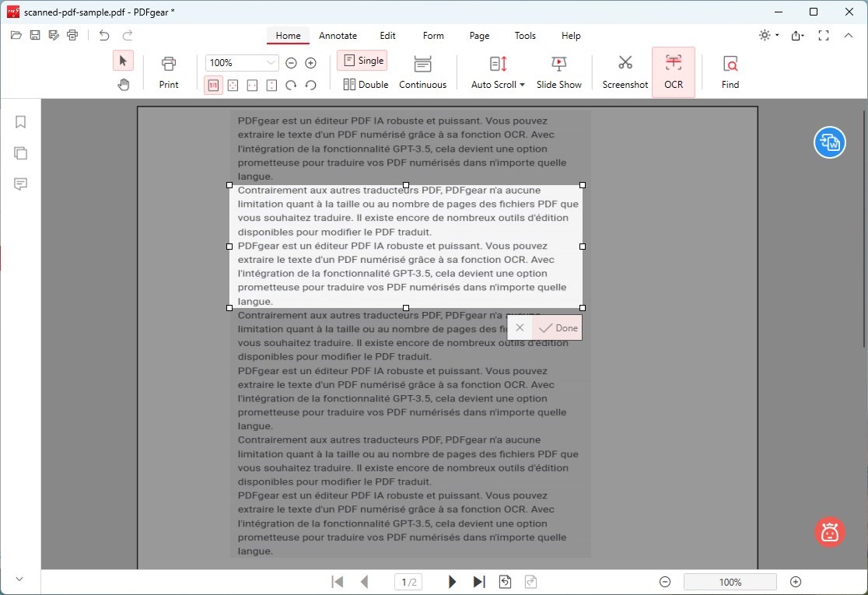This screenshot has width=868, height=595.
Task: Go to the previous page
Action: (x=364, y=582)
